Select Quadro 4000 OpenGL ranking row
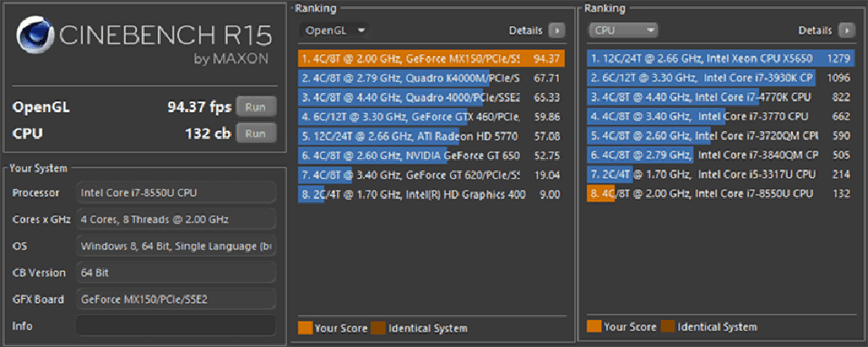 [x=431, y=98]
